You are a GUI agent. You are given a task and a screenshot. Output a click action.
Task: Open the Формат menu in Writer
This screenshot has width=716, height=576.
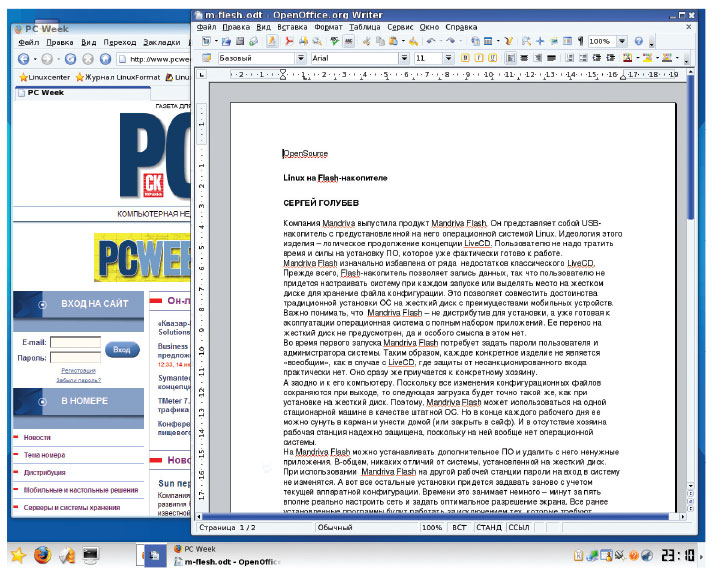328,27
